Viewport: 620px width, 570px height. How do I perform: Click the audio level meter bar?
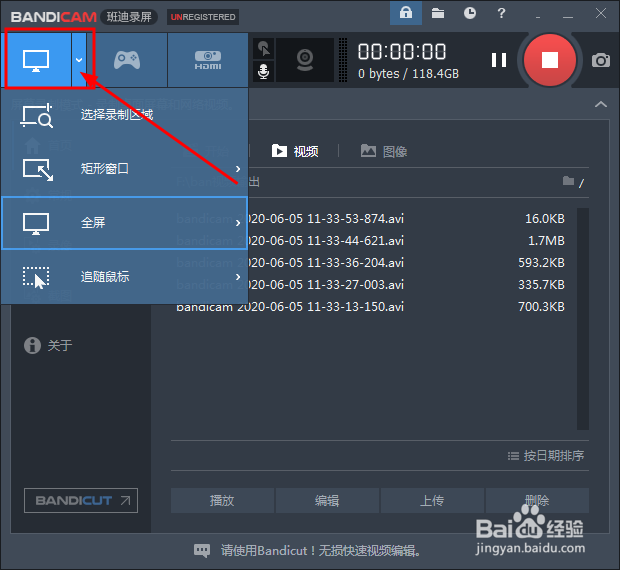click(x=343, y=60)
